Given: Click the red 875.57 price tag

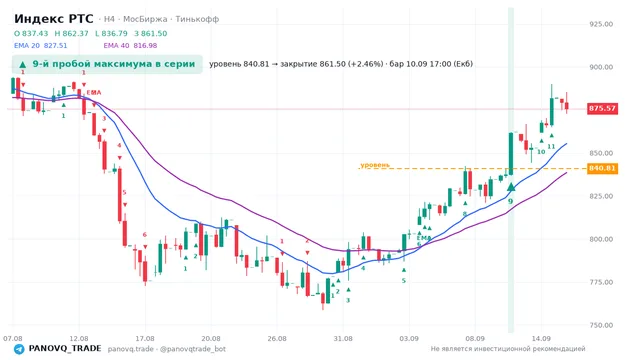Looking at the screenshot, I should tap(602, 109).
